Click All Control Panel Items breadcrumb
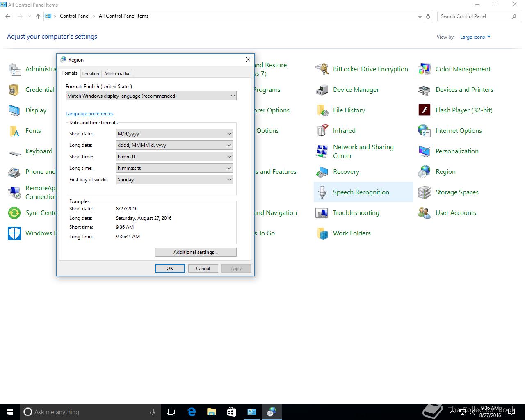 click(x=123, y=16)
